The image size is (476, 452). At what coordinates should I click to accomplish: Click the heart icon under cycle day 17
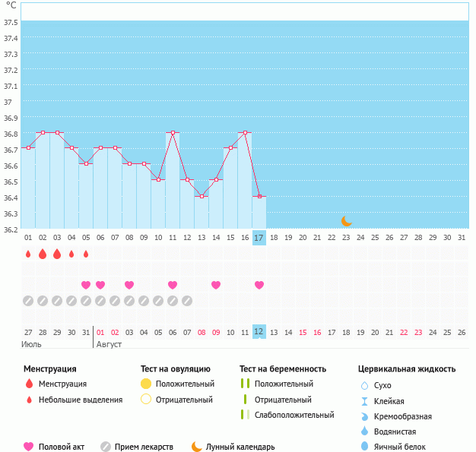click(x=259, y=285)
